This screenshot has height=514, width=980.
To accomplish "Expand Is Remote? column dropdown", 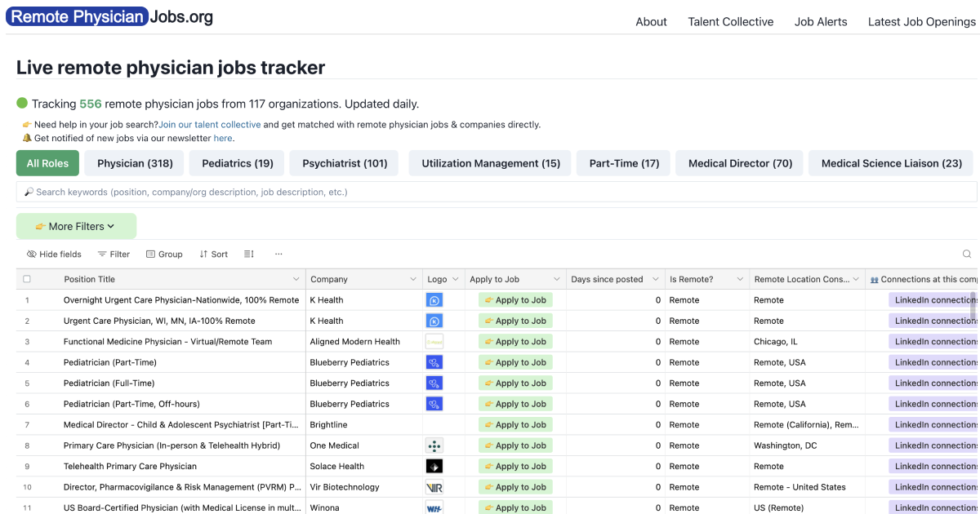I will 740,279.
